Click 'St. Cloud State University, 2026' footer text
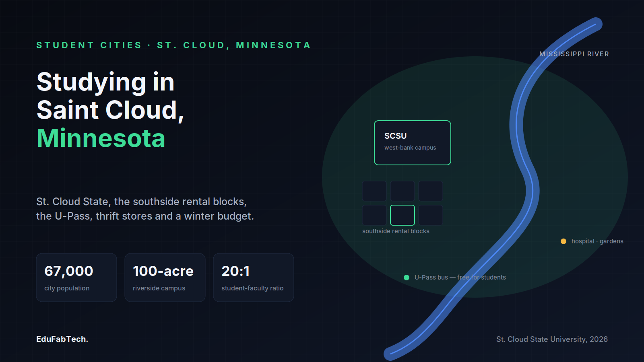The width and height of the screenshot is (644, 362). (x=552, y=339)
